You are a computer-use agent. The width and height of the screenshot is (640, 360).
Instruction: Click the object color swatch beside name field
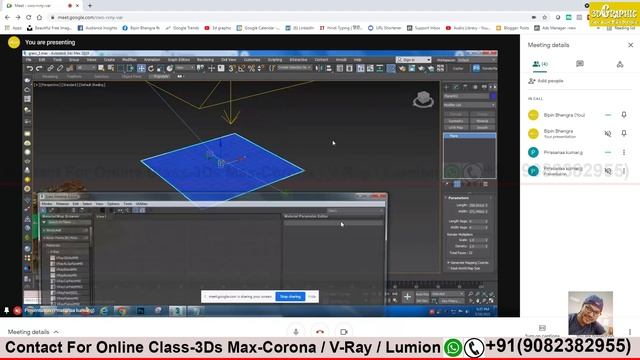493,96
